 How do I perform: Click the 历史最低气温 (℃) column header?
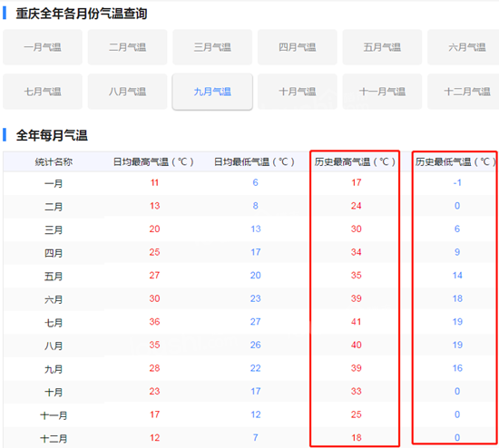pos(455,162)
